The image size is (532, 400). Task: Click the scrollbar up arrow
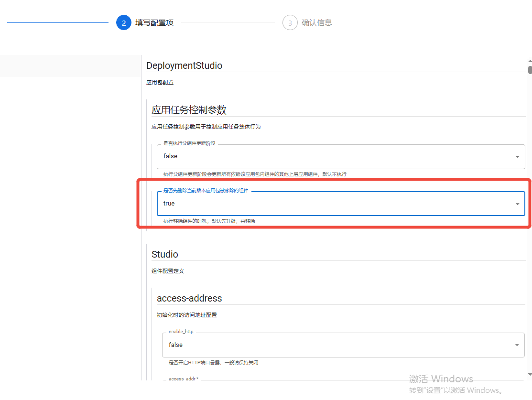click(530, 61)
